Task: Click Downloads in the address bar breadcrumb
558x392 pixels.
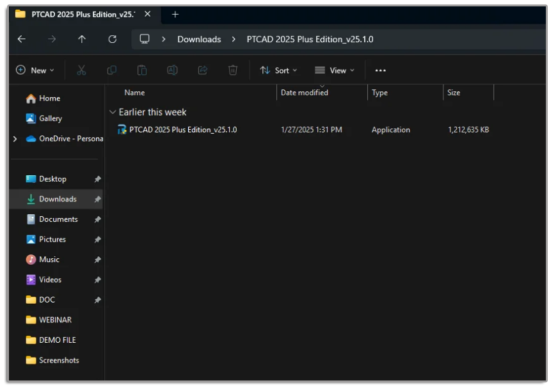Action: point(199,39)
